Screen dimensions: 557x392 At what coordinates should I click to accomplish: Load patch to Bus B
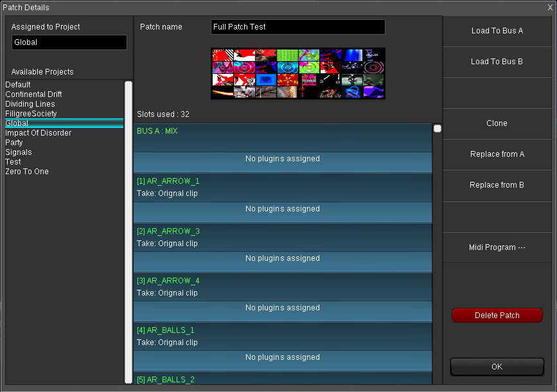click(497, 62)
